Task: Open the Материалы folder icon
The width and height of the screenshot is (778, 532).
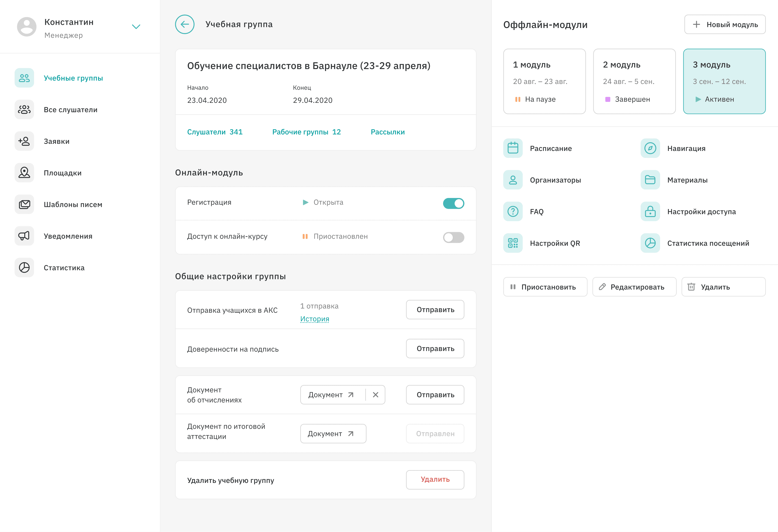Action: coord(650,180)
